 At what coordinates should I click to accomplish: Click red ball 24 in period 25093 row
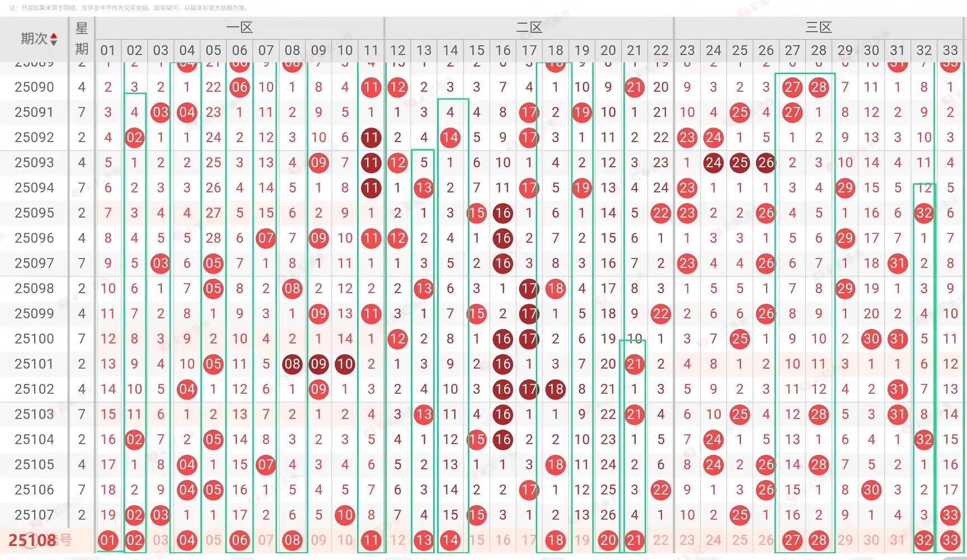(x=713, y=163)
